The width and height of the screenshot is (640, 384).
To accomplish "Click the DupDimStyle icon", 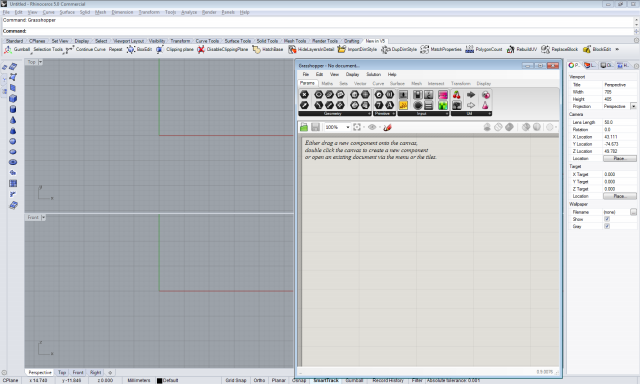I will (x=386, y=49).
